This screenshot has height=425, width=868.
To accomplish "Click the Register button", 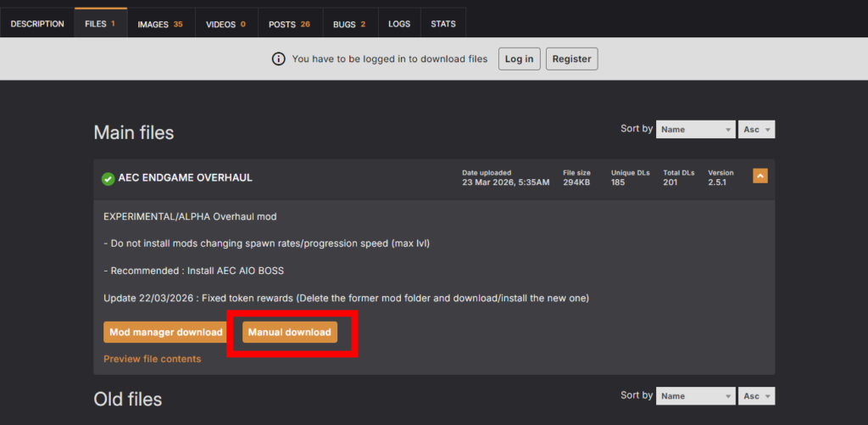I will click(571, 59).
